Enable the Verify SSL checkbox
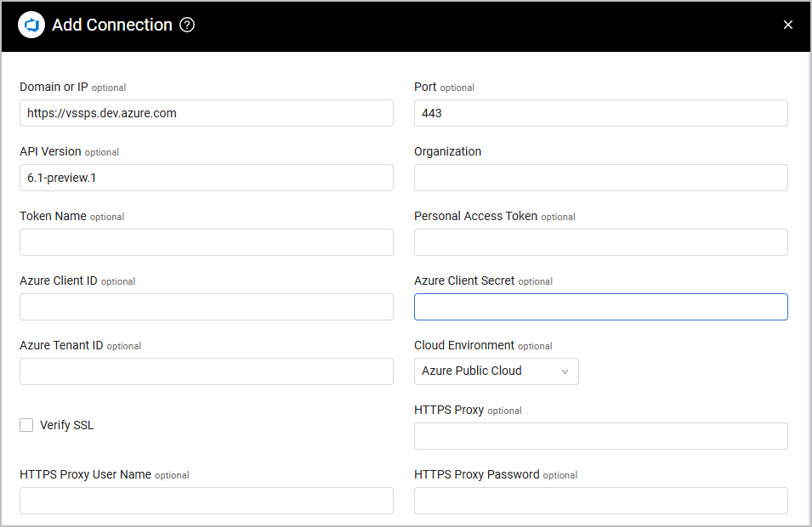The image size is (812, 527). [x=26, y=425]
